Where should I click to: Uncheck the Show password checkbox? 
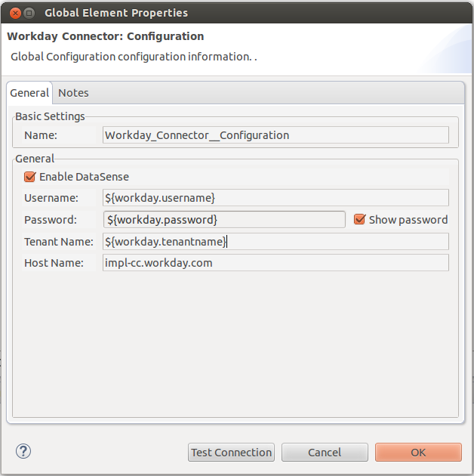click(359, 219)
